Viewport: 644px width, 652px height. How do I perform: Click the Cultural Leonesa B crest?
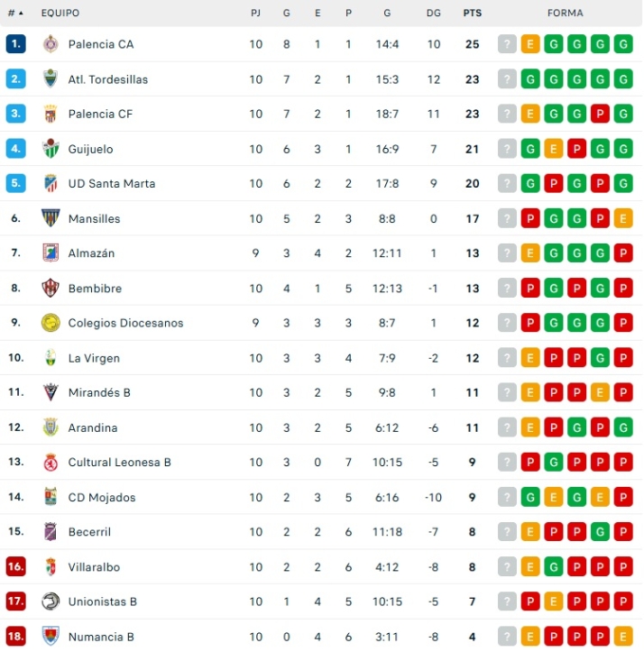[x=51, y=463]
